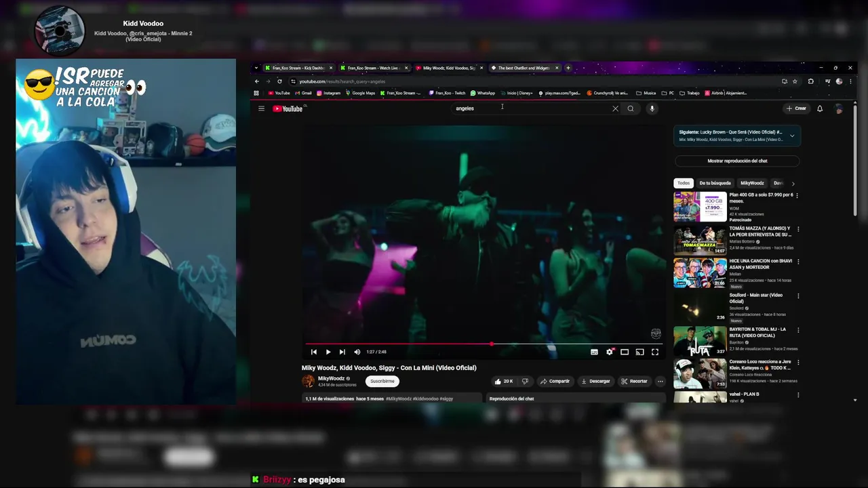The height and width of the screenshot is (488, 868).
Task: Open the Instagram bookmark
Action: pos(329,93)
